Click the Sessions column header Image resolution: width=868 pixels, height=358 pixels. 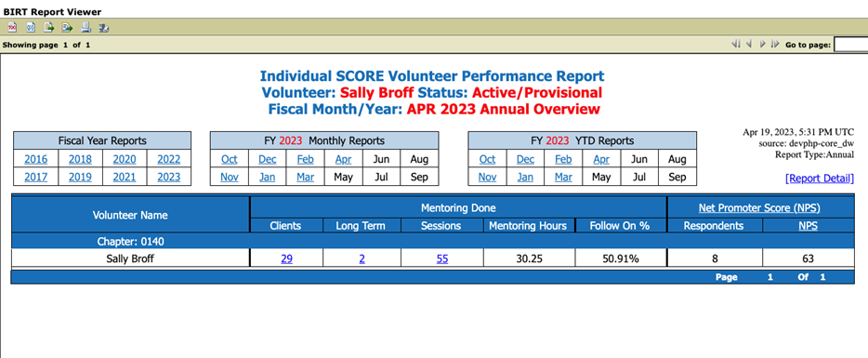441,226
